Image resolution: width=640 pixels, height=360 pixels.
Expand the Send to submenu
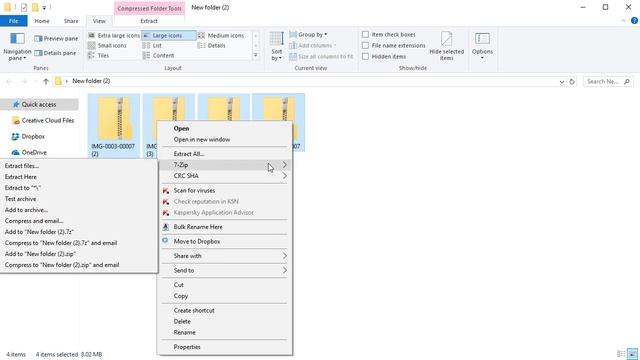pyautogui.click(x=224, y=271)
